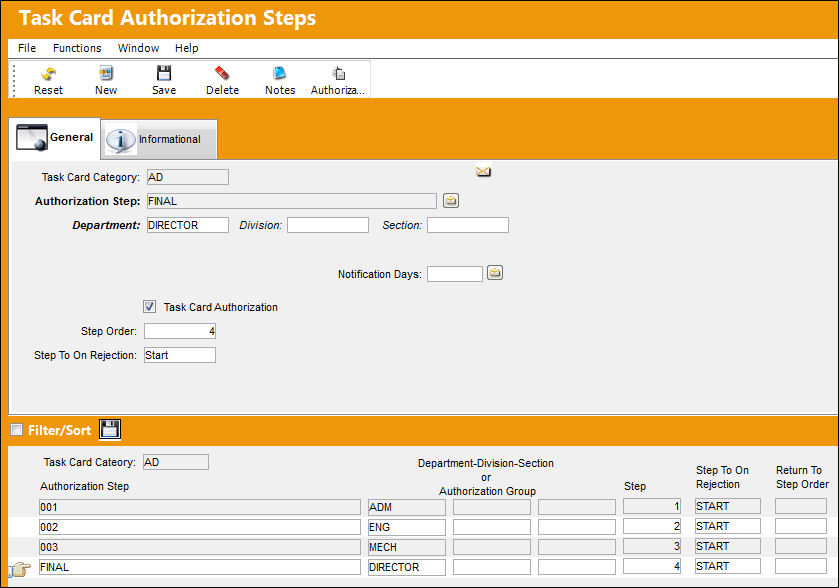Select the FINAL authorization step row
The width and height of the screenshot is (839, 588).
pos(200,567)
